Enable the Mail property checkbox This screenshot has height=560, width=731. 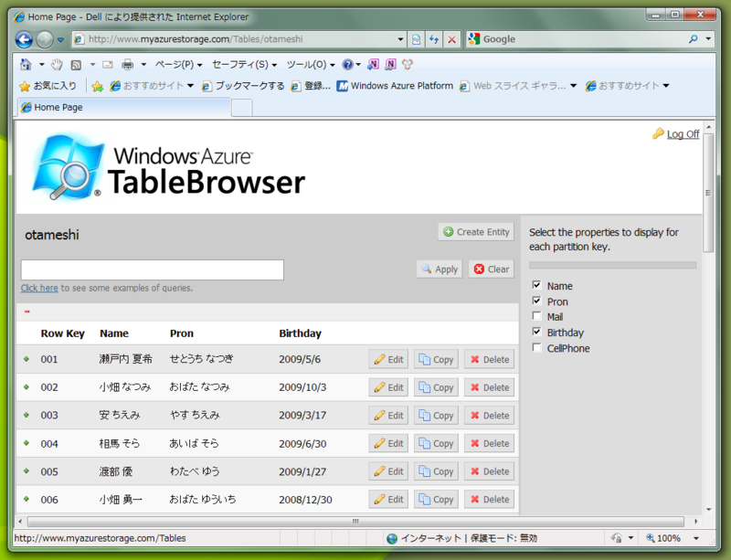click(537, 316)
